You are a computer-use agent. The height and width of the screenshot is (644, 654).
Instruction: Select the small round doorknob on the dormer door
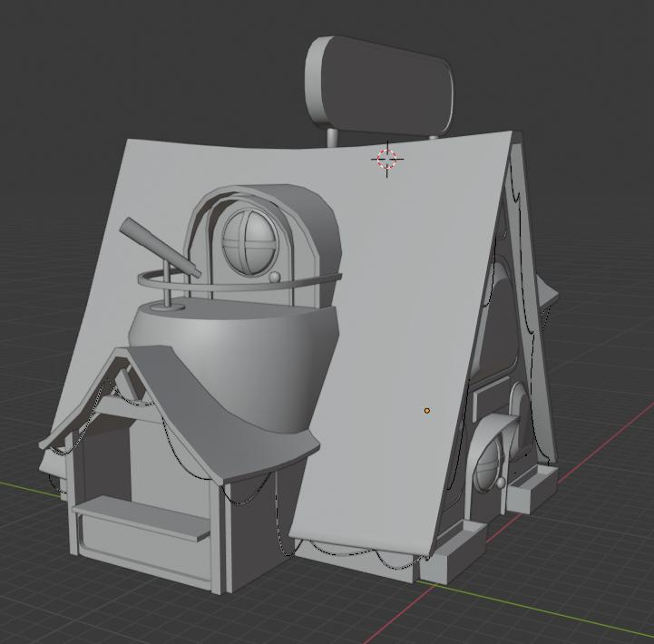point(274,277)
